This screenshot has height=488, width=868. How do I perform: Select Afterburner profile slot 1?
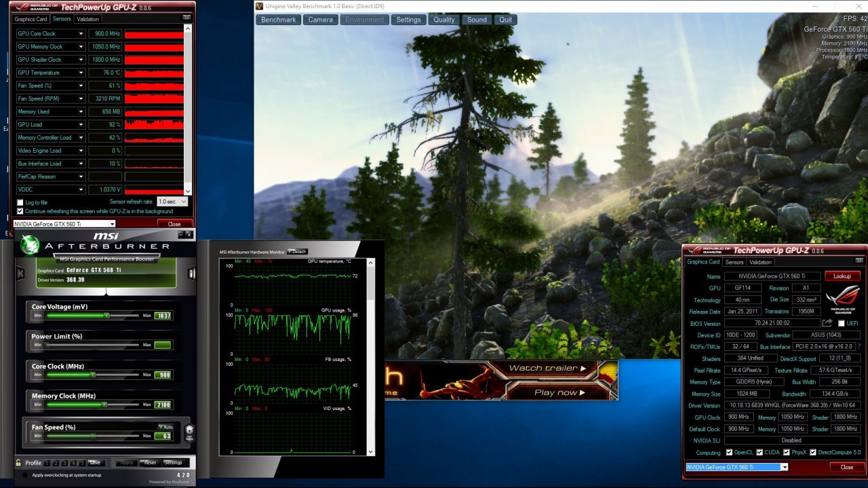pyautogui.click(x=47, y=462)
